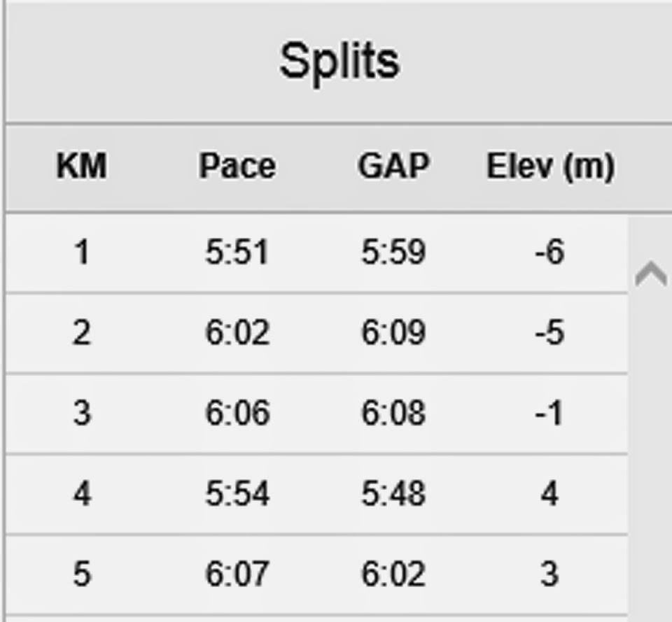Viewport: 672px width, 622px height.
Task: Click the 5:48 GAP value
Action: point(393,495)
